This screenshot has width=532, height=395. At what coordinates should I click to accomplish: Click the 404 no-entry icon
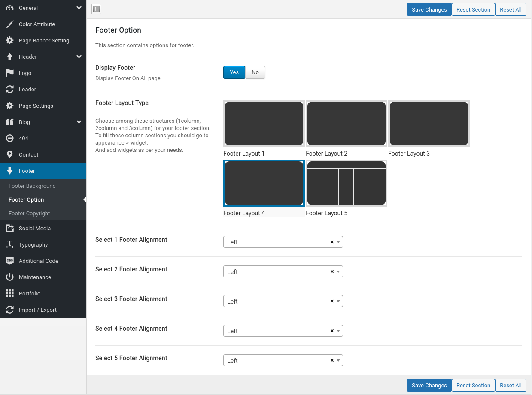tap(9, 138)
